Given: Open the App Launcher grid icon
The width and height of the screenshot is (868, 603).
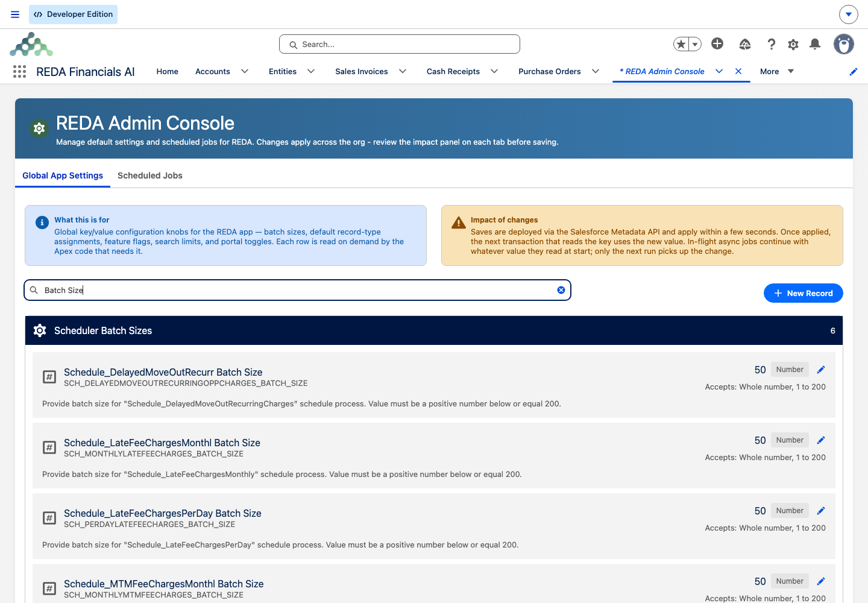Looking at the screenshot, I should 19,72.
